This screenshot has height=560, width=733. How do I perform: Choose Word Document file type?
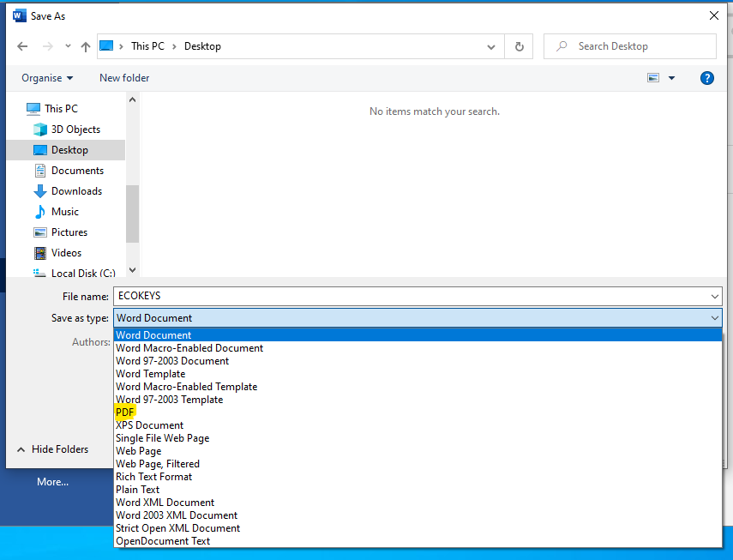tap(418, 335)
